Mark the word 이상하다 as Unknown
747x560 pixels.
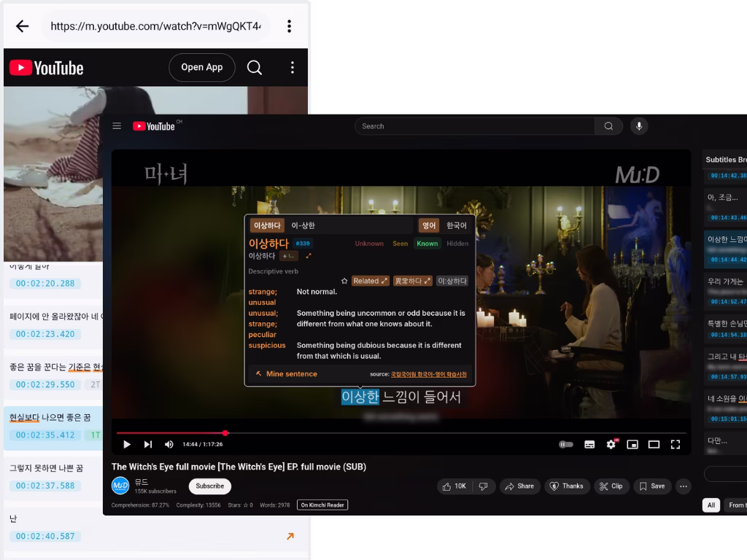(x=371, y=244)
